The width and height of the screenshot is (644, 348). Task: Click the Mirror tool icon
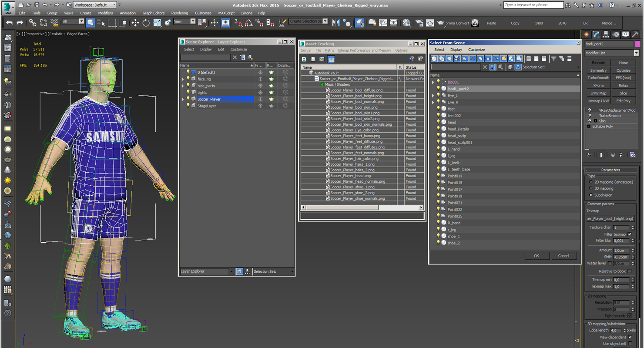tap(336, 23)
